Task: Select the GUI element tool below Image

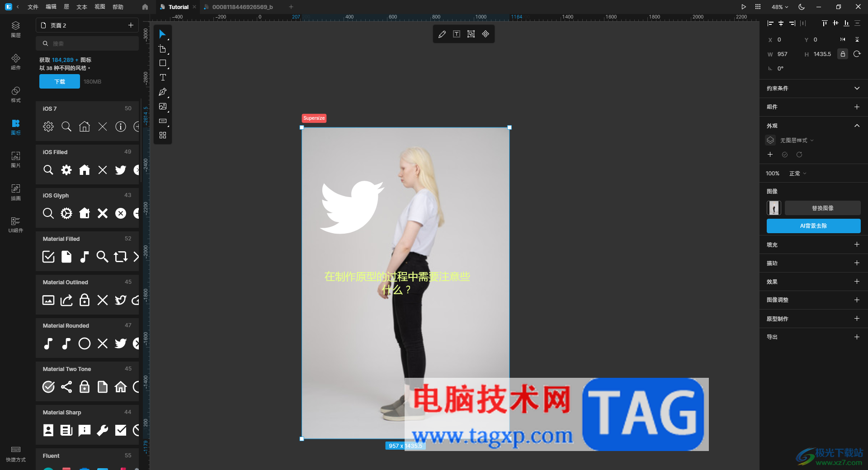Action: pyautogui.click(x=163, y=121)
